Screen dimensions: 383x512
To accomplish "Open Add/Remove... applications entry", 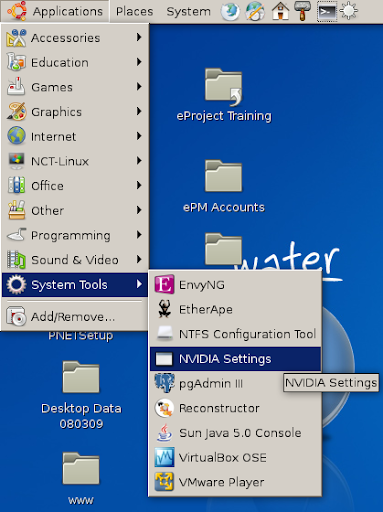I will click(x=75, y=316).
